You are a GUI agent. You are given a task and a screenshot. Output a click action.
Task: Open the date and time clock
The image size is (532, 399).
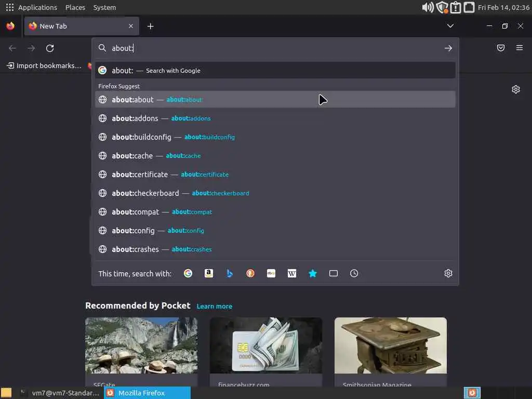pyautogui.click(x=503, y=7)
